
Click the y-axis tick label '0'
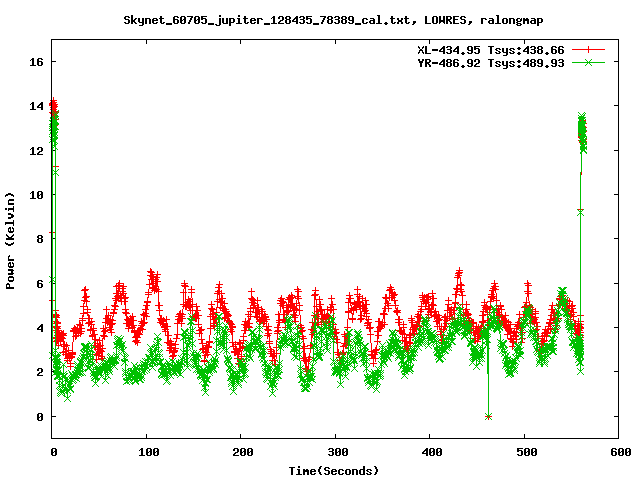pyautogui.click(x=40, y=417)
